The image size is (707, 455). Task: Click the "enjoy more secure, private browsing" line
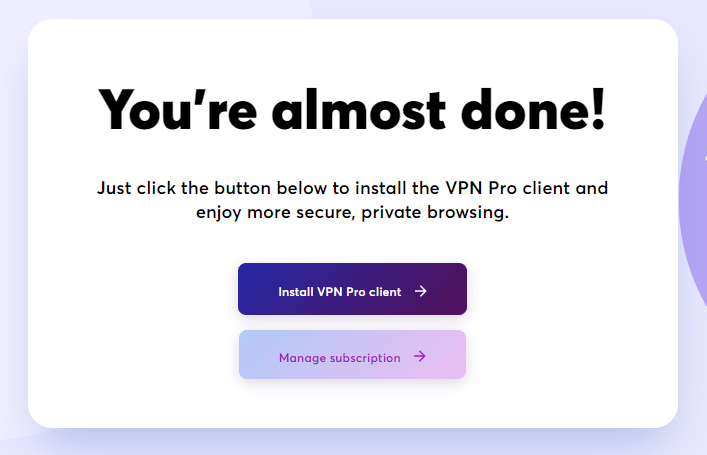352,212
